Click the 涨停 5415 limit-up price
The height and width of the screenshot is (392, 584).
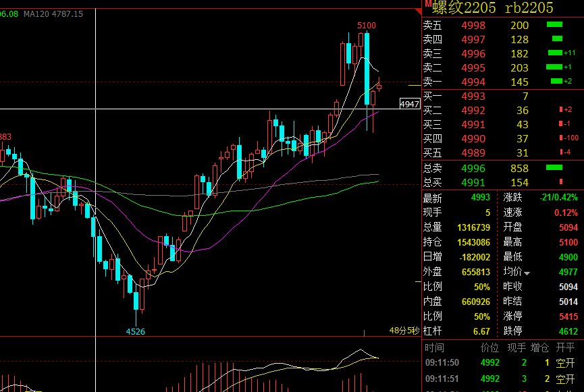568,316
